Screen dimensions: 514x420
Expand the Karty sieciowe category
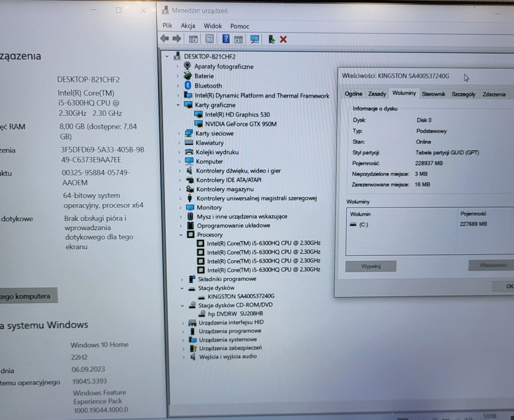tap(179, 133)
